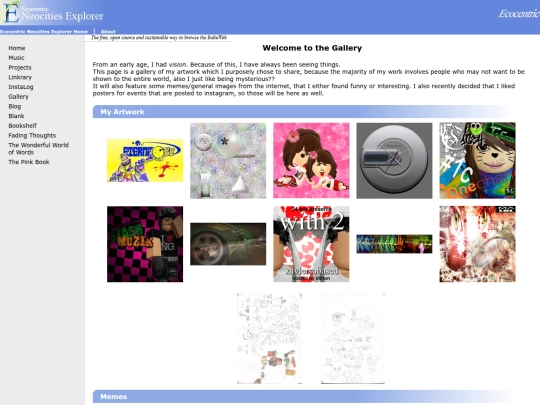Click the Ecocentric Neocities Explorer logo
The height and width of the screenshot is (405, 540).
pos(52,12)
